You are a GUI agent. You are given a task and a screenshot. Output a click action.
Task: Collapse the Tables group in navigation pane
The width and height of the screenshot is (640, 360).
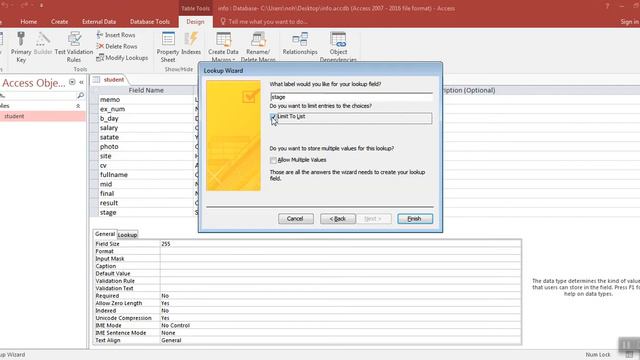(x=78, y=106)
